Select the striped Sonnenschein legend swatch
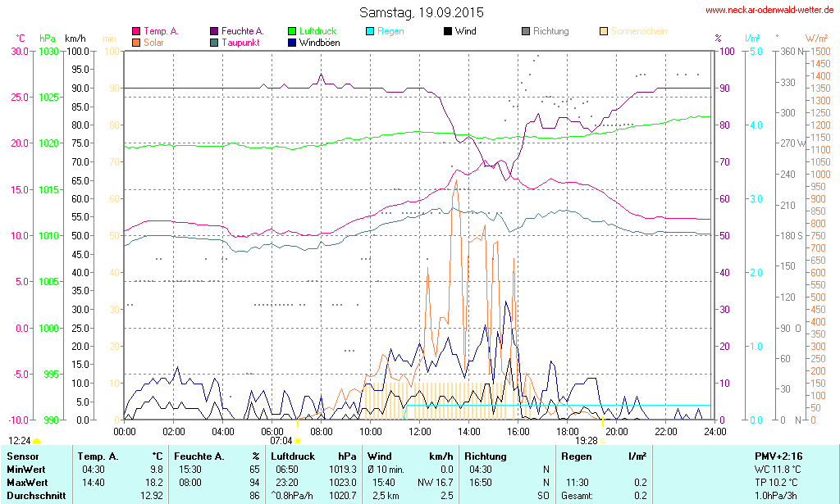 604,31
